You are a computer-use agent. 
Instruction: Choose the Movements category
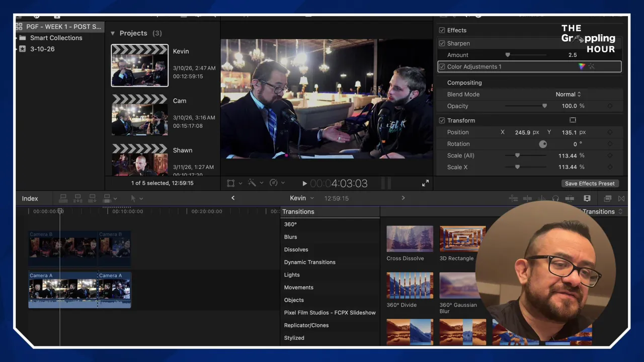click(x=298, y=287)
